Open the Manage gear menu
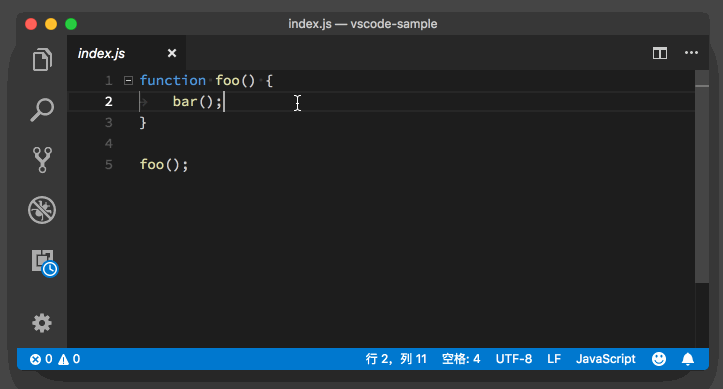This screenshot has width=723, height=389. pos(42,323)
